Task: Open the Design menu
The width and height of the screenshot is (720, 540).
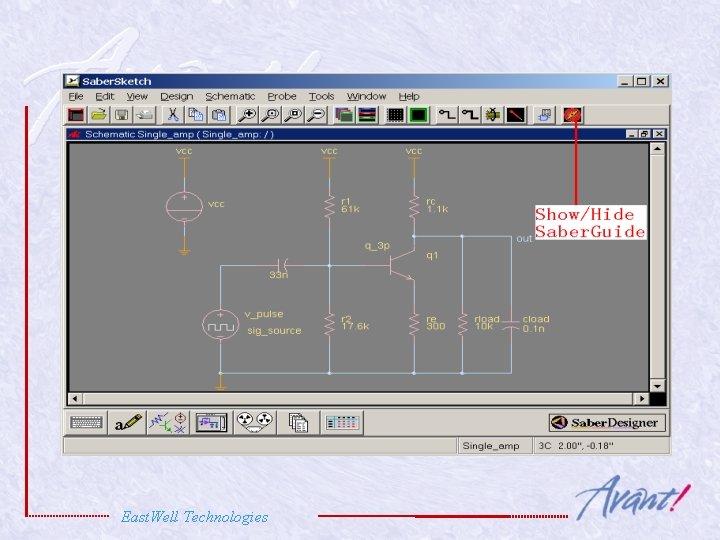Action: [177, 96]
